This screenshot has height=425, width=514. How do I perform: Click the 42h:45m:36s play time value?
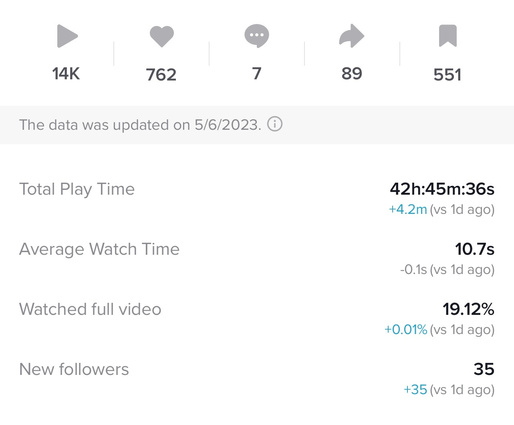click(442, 189)
